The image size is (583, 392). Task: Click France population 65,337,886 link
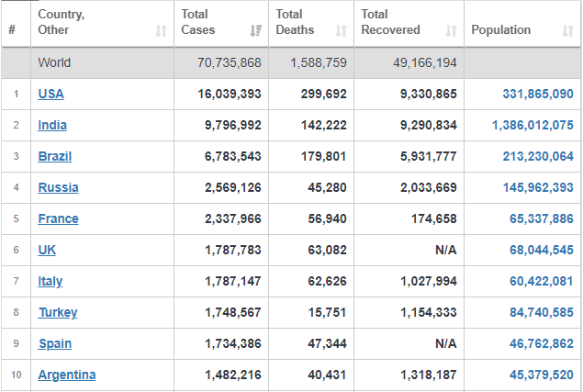click(542, 218)
